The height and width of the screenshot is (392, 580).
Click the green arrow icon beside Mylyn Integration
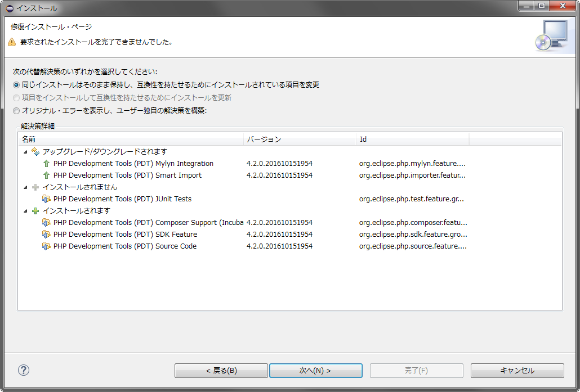[x=46, y=164]
